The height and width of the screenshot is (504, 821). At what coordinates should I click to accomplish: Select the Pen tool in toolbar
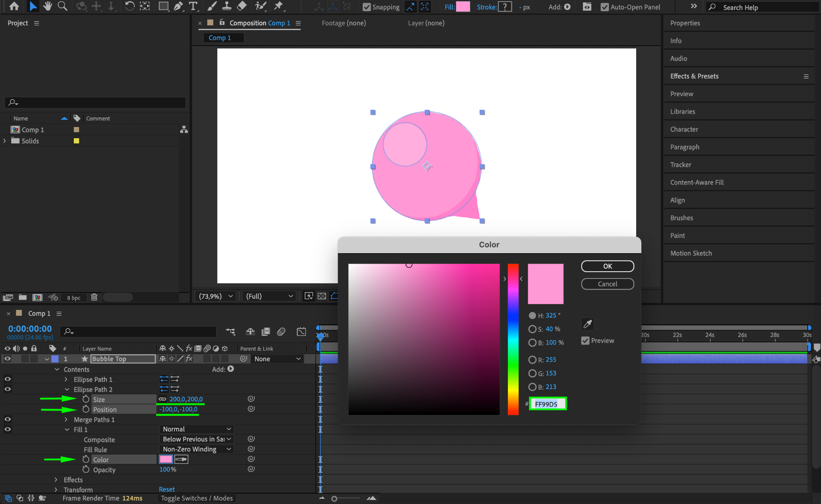tap(178, 6)
